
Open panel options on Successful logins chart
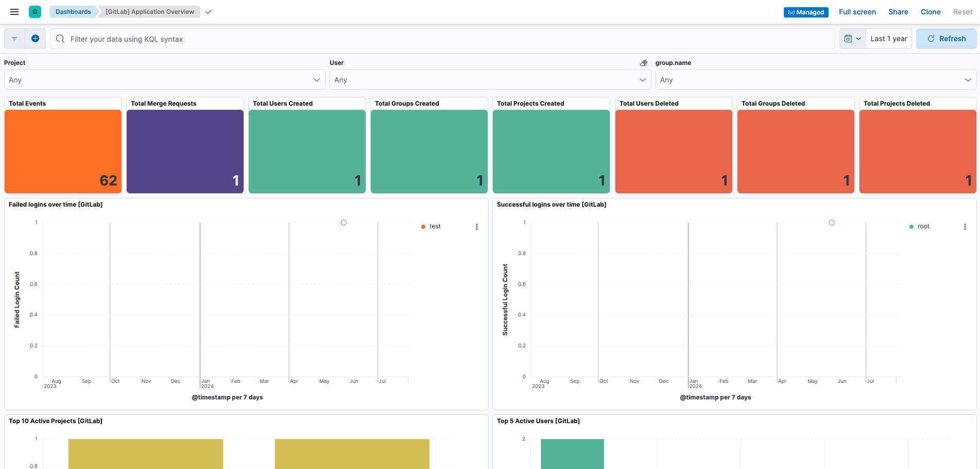click(x=965, y=226)
